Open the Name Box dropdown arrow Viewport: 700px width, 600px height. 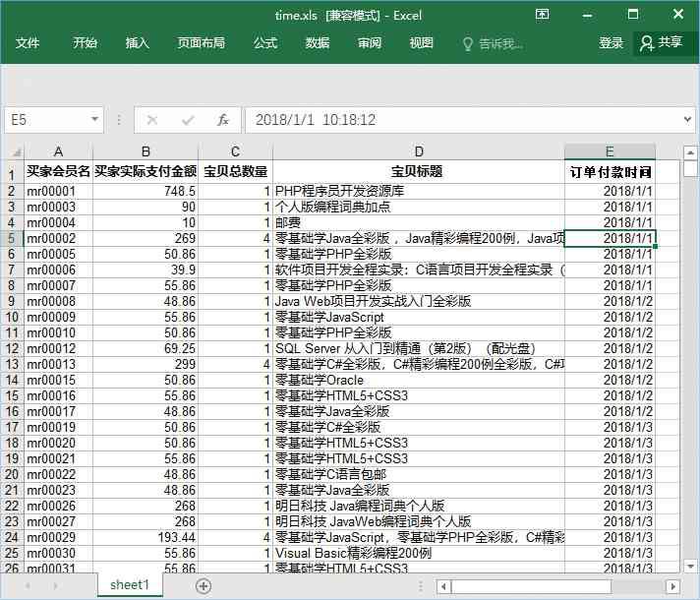click(x=94, y=119)
